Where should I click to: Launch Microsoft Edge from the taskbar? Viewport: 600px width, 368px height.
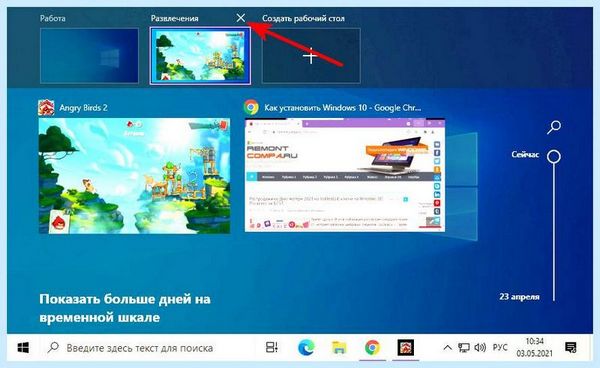(306, 348)
